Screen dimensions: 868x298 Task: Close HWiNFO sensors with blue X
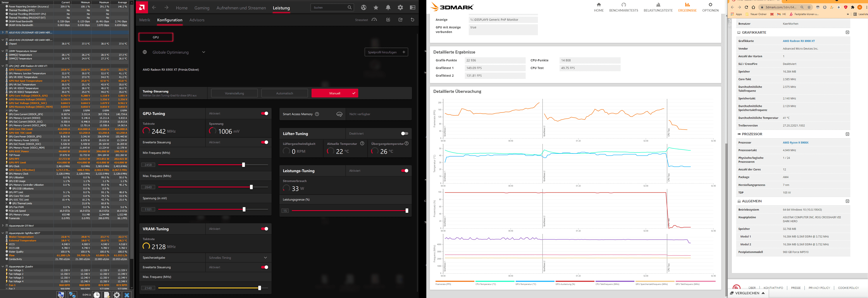127,295
